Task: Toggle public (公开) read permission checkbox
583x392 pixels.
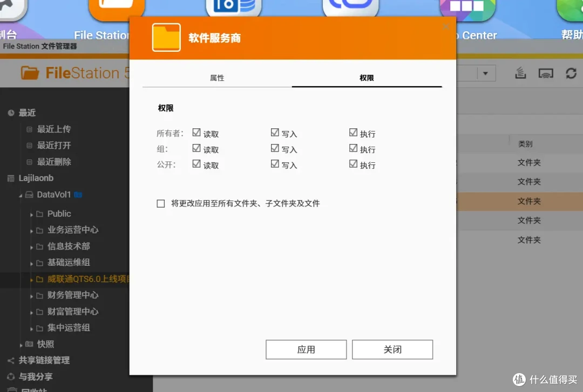Action: (196, 164)
